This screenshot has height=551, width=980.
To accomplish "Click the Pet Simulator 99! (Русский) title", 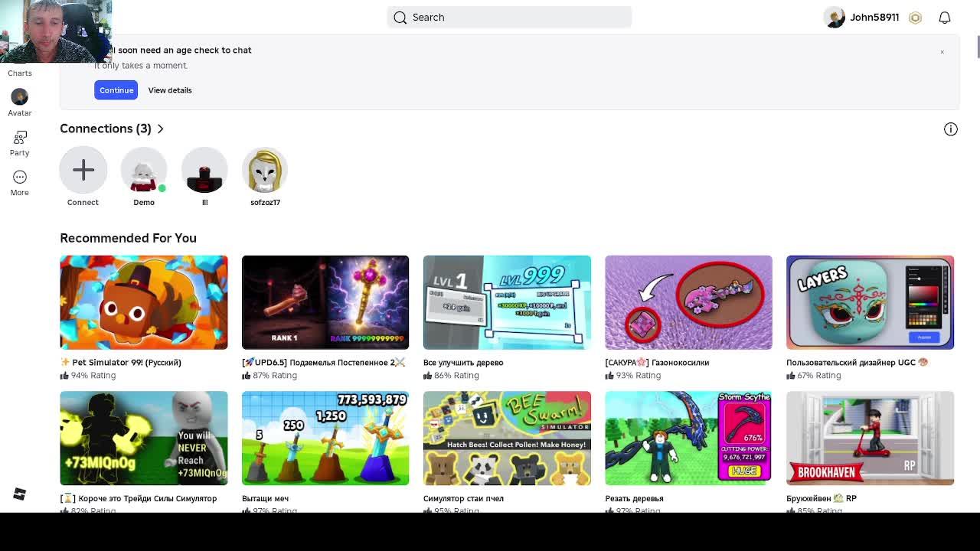I will 121,363.
